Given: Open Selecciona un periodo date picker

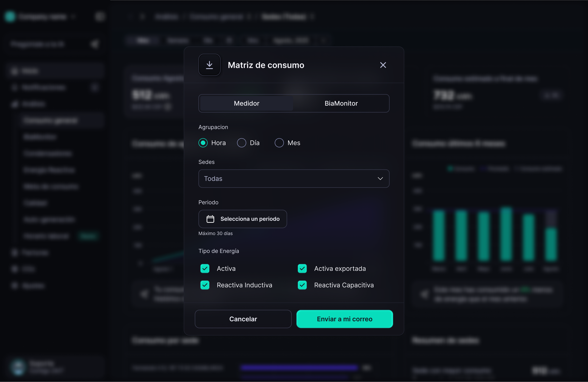Looking at the screenshot, I should (249, 219).
